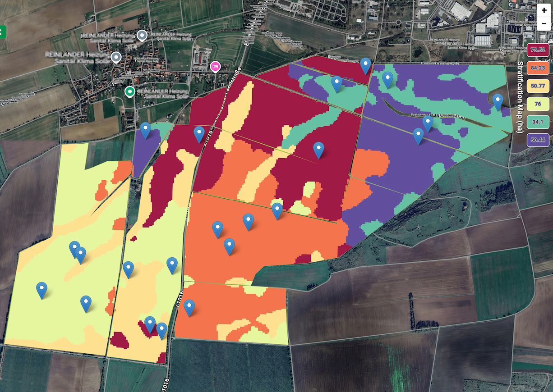Click the blue pin in the southernmost orange field
The image size is (553, 392).
[189, 307]
